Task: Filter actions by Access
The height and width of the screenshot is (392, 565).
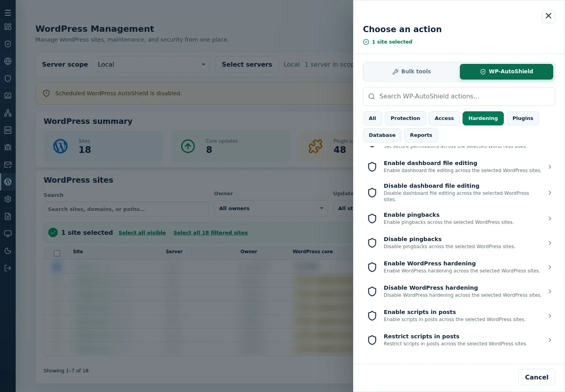Action: [x=444, y=118]
